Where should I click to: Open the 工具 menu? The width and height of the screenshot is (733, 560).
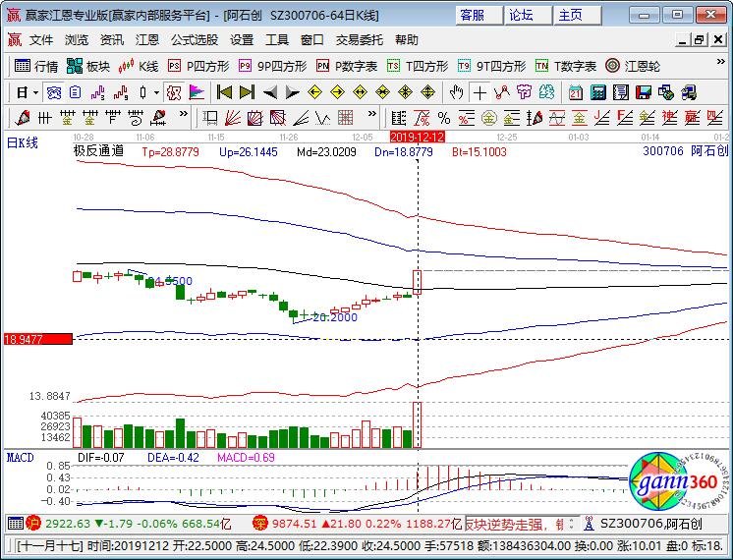pyautogui.click(x=277, y=40)
